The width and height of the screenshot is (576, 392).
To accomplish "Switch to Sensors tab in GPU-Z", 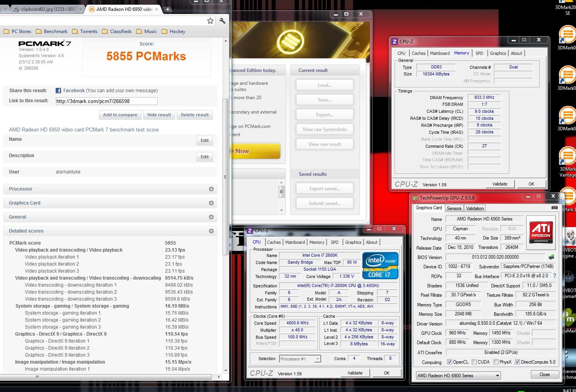I will point(454,208).
